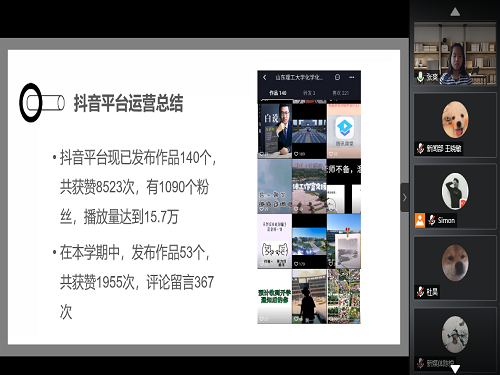Open the cartoon cats video thumbnail
Image resolution: width=500 pixels, height=375 pixels.
pyautogui.click(x=275, y=241)
